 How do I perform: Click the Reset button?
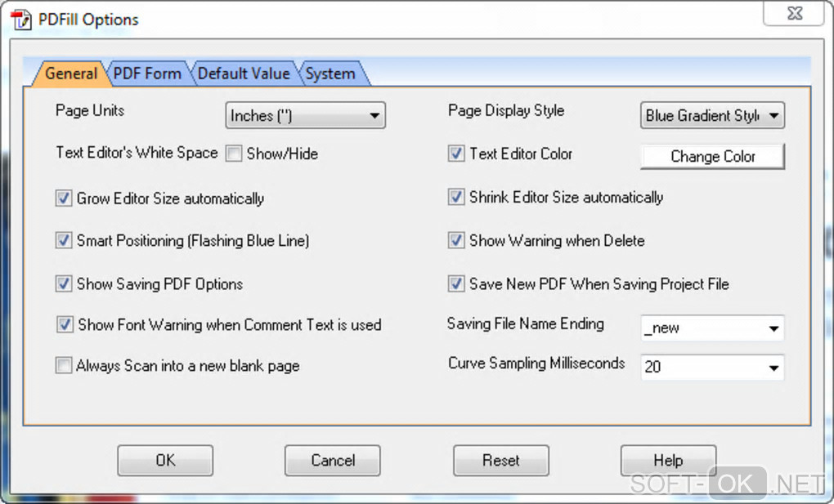[x=500, y=461]
